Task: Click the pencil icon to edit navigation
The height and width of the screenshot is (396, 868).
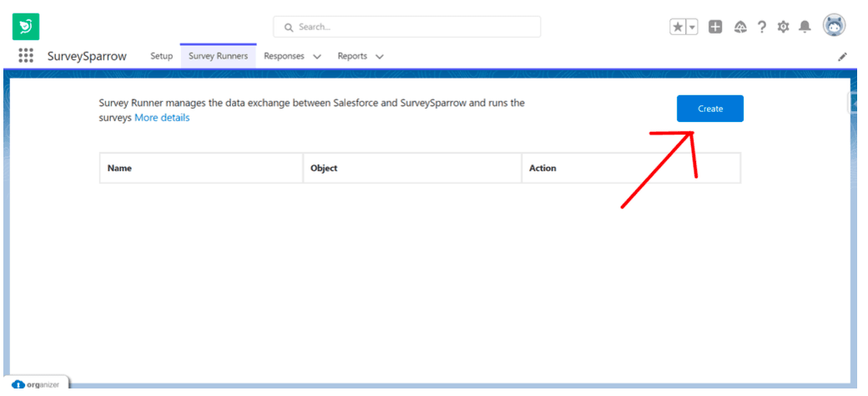Action: click(843, 57)
